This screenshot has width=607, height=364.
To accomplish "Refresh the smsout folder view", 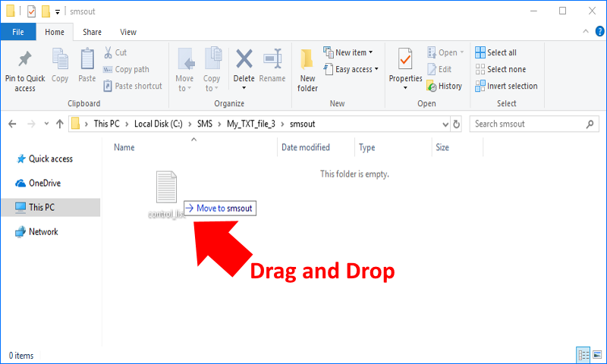I will (457, 124).
